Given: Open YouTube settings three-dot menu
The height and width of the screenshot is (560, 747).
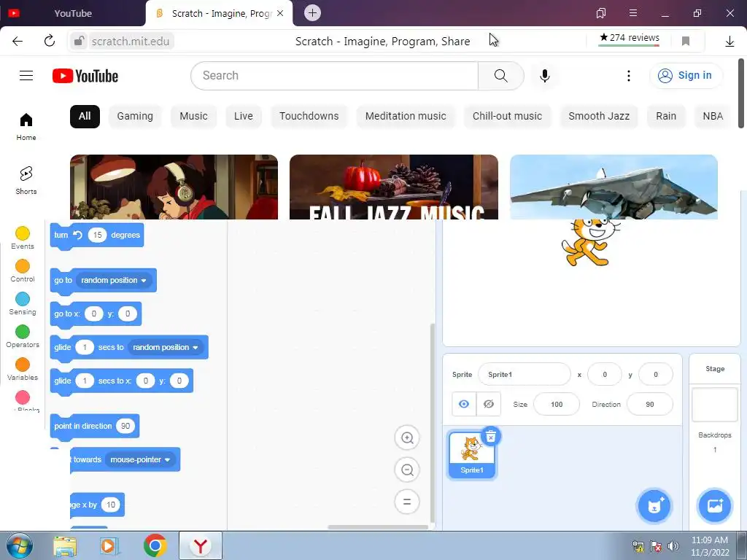Looking at the screenshot, I should tap(628, 75).
